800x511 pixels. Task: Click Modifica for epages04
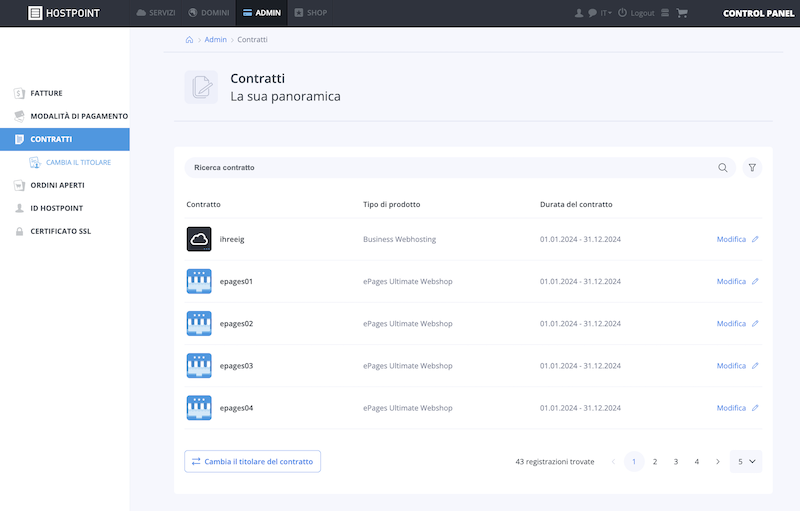[x=737, y=408]
